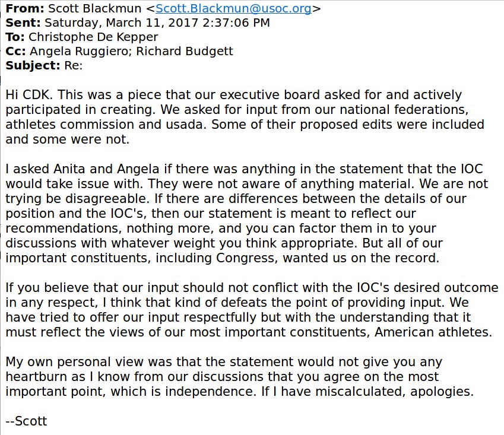Click the timestamp 2:37:06 PM
Viewport: 504px width, 435px height.
tap(236, 23)
